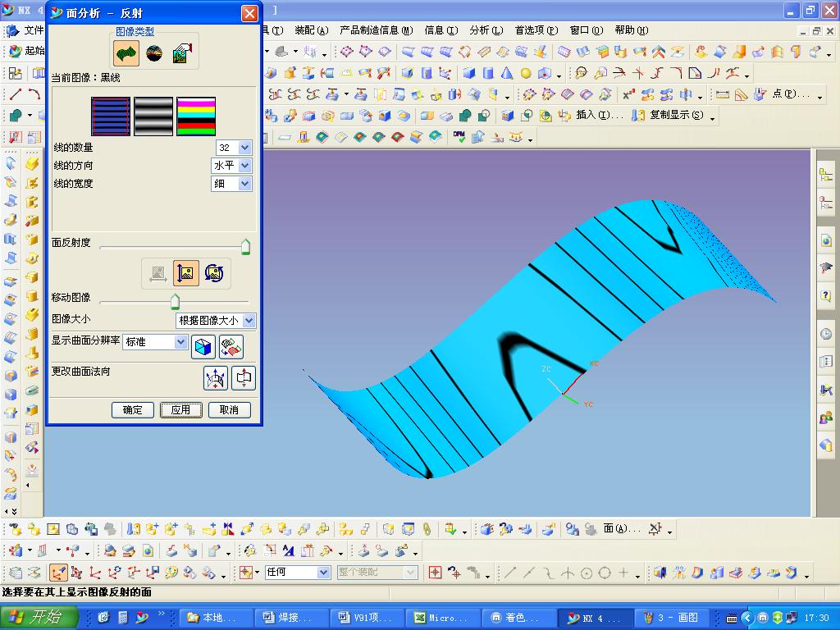Click the sphere primitive icon in toolbar

click(x=526, y=73)
